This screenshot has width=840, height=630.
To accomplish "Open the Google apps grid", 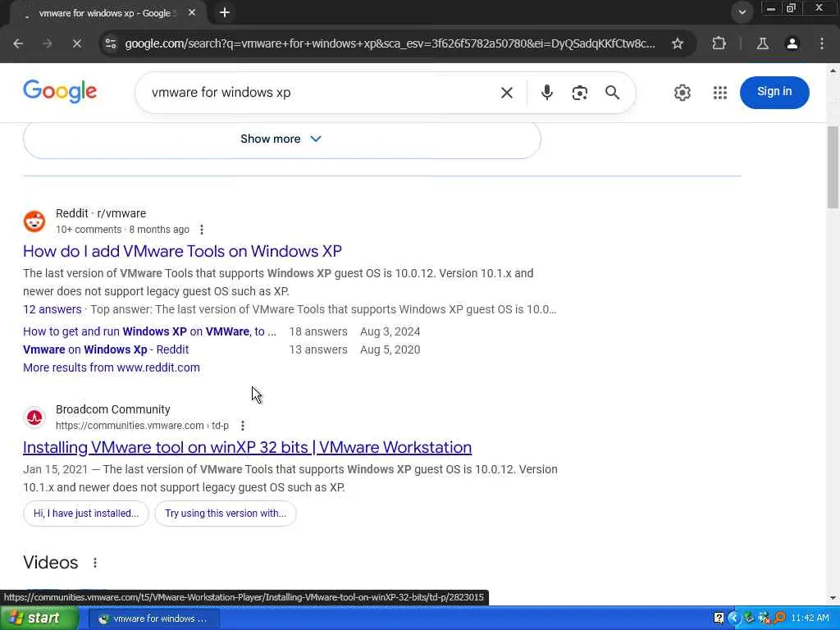I will point(720,93).
